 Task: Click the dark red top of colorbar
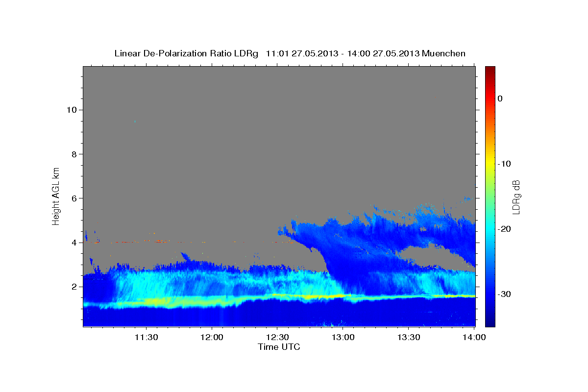[x=490, y=70]
